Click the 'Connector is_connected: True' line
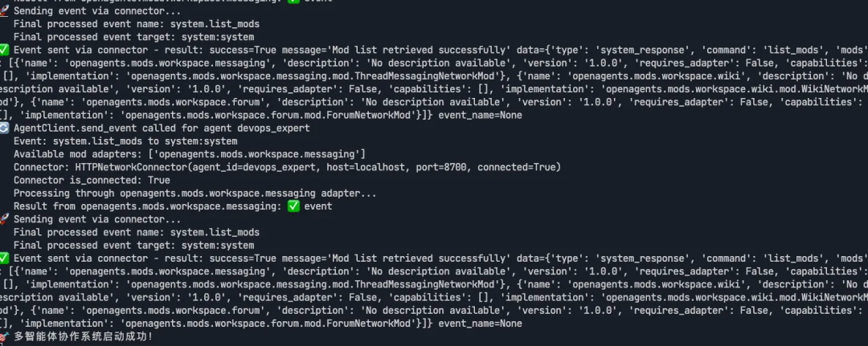Screen dimensions: 868x346 pos(92,180)
